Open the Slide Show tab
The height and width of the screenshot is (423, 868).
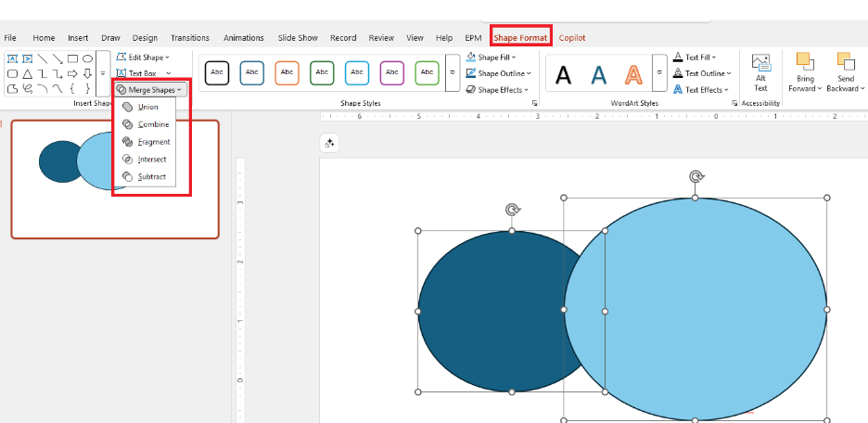[298, 38]
